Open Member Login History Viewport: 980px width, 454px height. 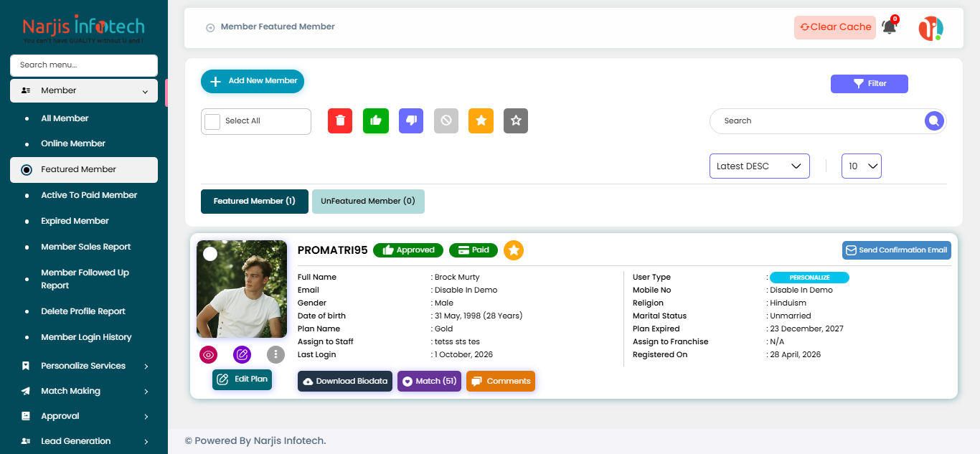[x=86, y=337]
